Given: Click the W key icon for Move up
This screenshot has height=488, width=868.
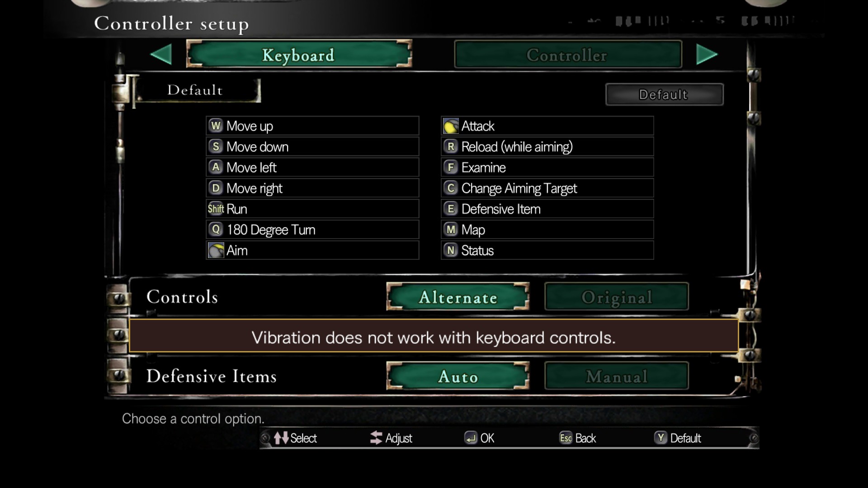Looking at the screenshot, I should tap(216, 126).
